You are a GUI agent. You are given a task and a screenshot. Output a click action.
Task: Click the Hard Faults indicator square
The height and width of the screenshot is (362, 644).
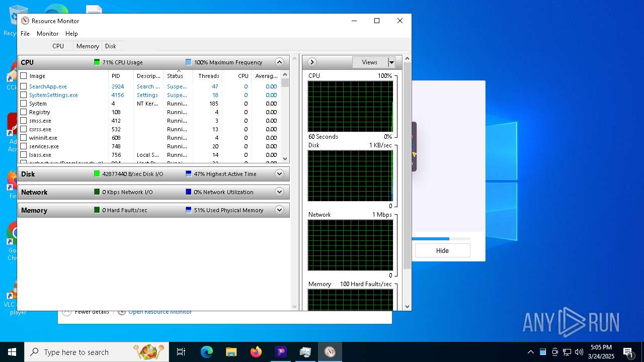coord(97,210)
